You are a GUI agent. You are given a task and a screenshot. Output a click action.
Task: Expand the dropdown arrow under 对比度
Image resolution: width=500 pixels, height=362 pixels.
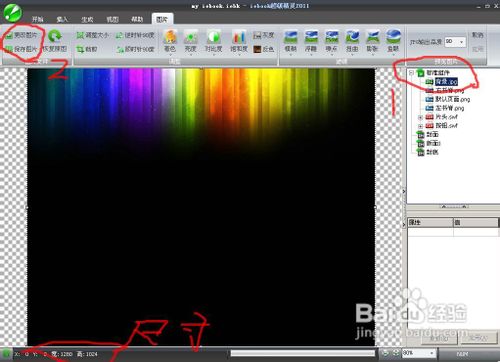[213, 54]
